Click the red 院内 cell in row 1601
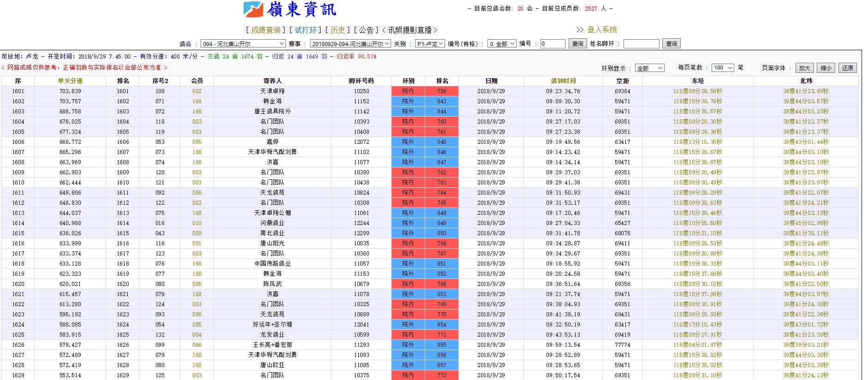 [408, 91]
